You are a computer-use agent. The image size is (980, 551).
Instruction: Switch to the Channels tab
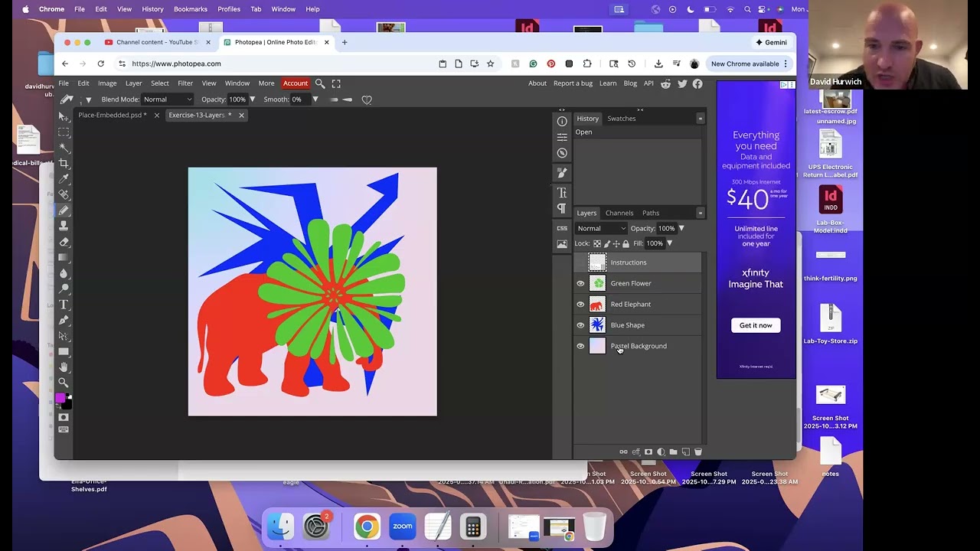pyautogui.click(x=619, y=213)
